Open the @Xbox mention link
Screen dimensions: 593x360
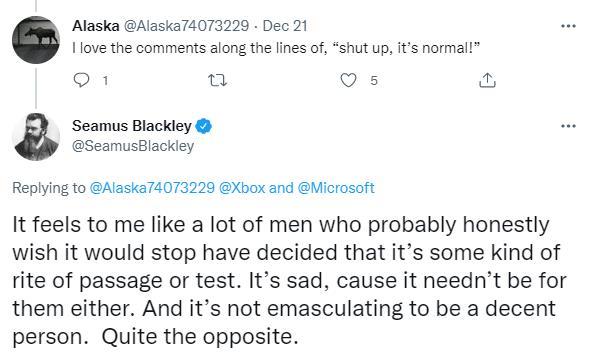(242, 188)
